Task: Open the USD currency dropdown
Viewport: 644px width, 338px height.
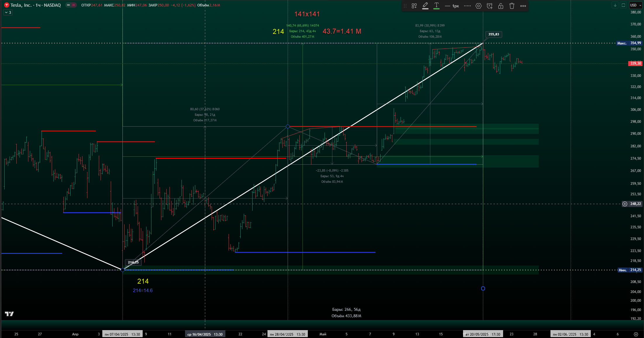Action: click(x=636, y=5)
